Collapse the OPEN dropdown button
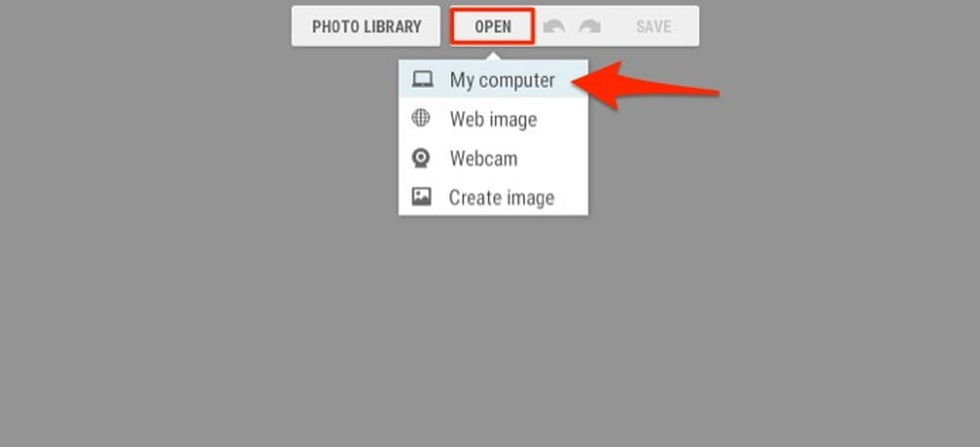Image resolution: width=980 pixels, height=447 pixels. click(x=493, y=26)
